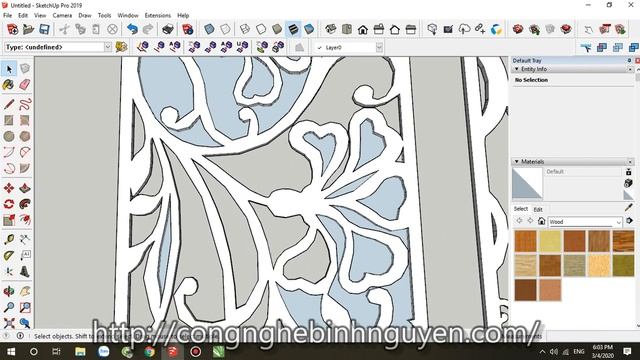Open the Draw menu

coord(84,15)
